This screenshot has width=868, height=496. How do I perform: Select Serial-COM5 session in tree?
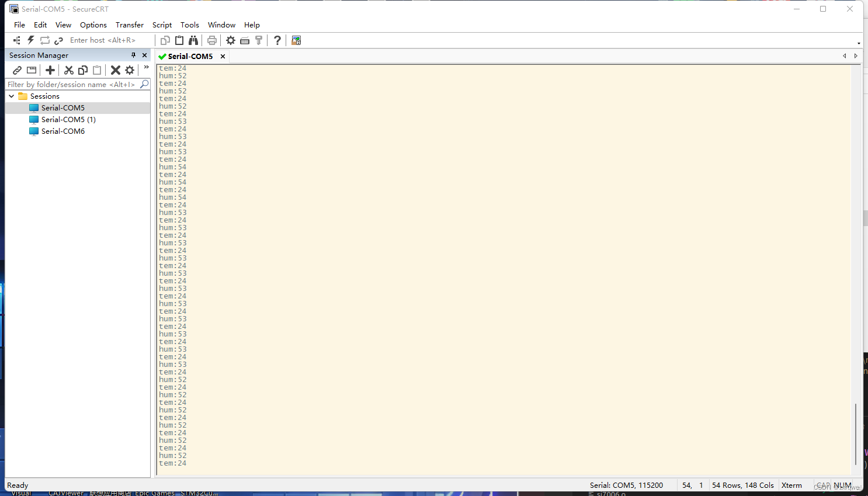coord(63,107)
